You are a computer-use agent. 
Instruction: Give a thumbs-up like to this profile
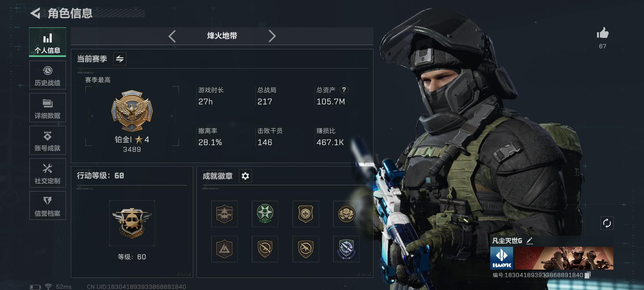click(x=602, y=33)
